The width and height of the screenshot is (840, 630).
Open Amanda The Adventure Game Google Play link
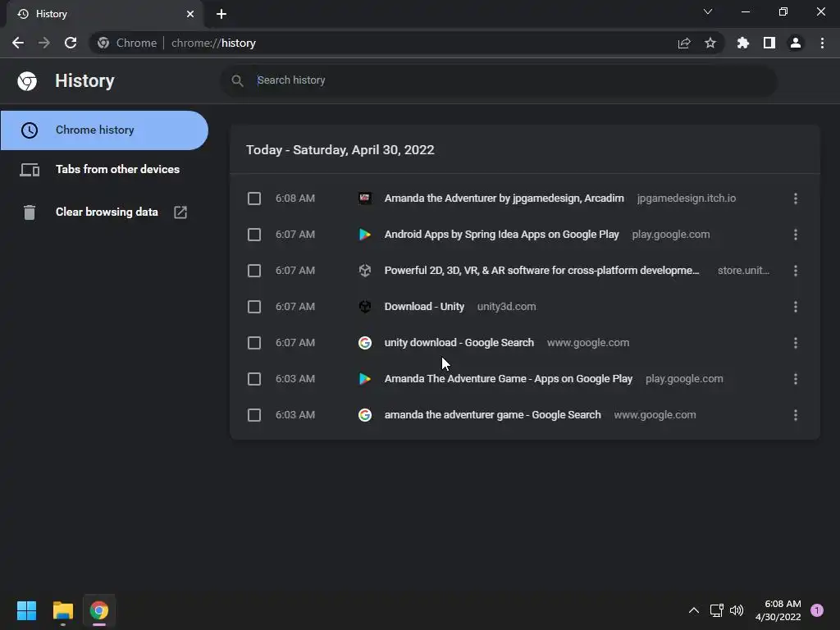(x=509, y=379)
